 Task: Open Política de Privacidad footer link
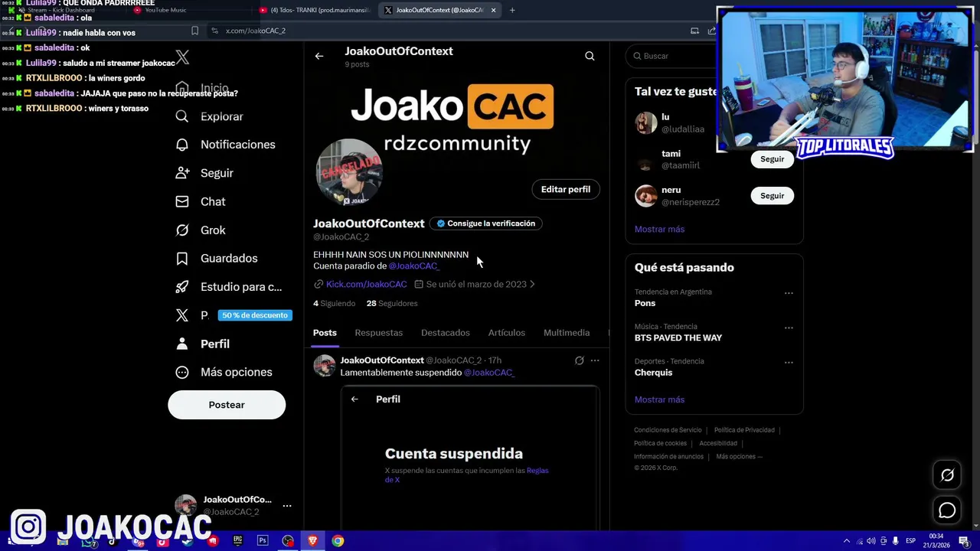tap(744, 430)
